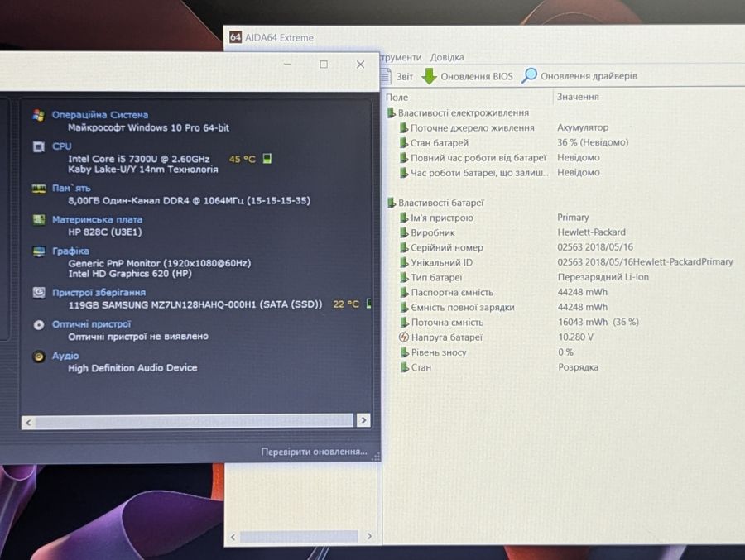Click the CPU section link
The height and width of the screenshot is (560, 745).
pyautogui.click(x=62, y=146)
